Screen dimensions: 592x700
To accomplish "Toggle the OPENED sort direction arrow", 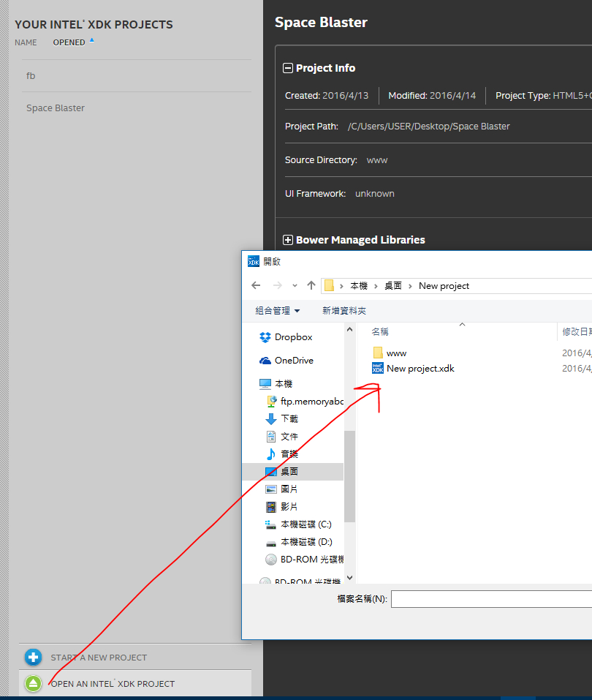I will 91,40.
